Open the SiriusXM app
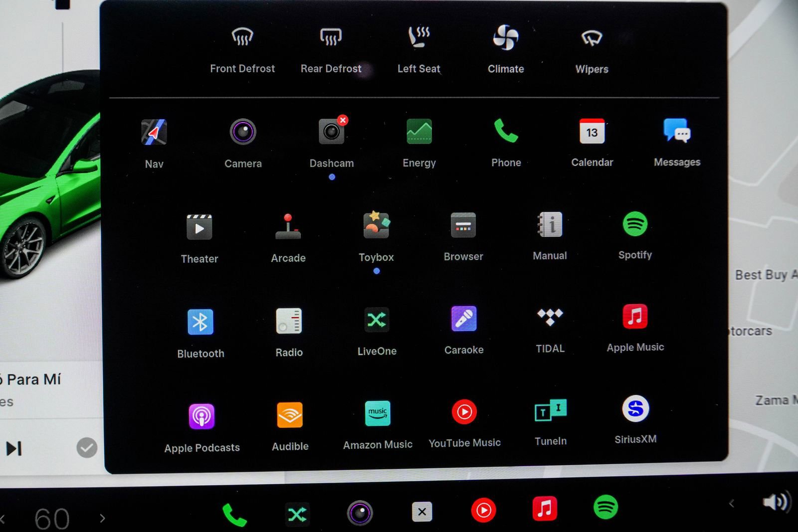Screen dimensions: 798x532 point(635,420)
